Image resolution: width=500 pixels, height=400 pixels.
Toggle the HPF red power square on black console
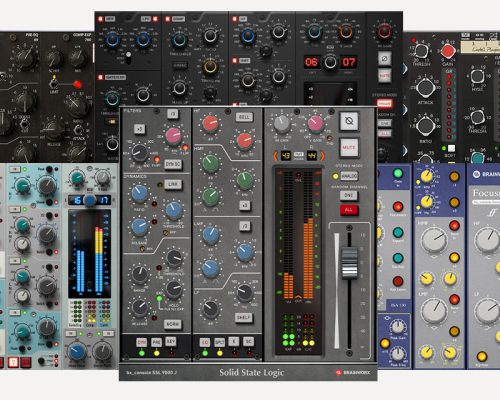pos(101,19)
